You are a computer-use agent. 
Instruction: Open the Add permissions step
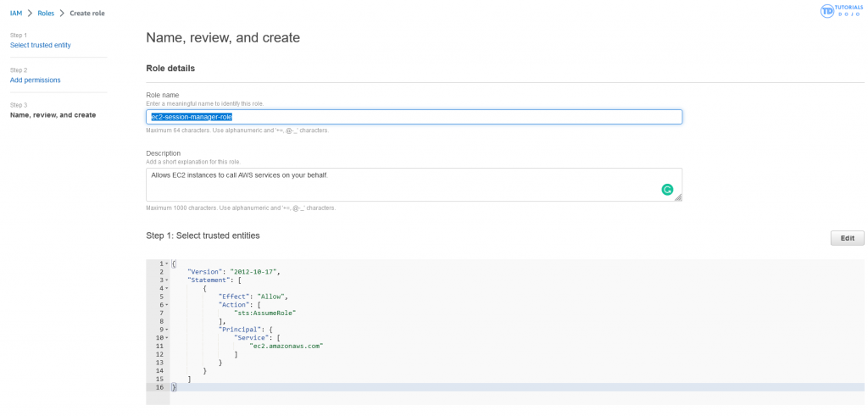click(x=35, y=80)
